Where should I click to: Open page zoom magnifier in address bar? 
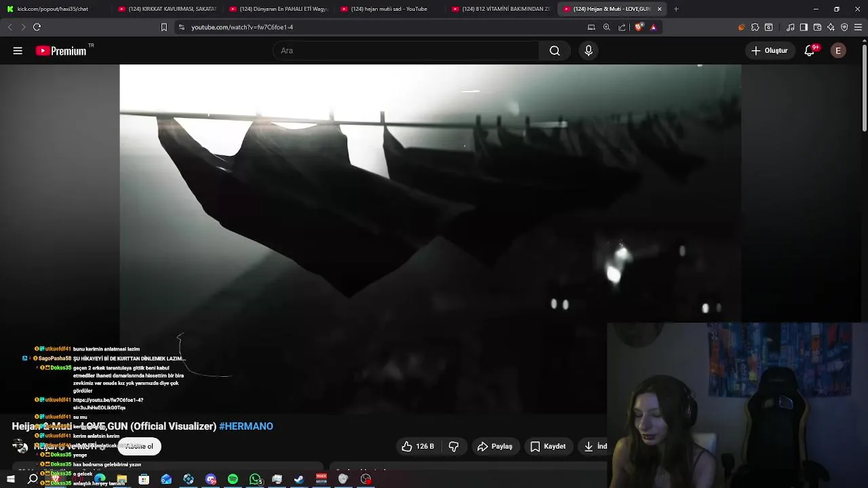point(607,27)
